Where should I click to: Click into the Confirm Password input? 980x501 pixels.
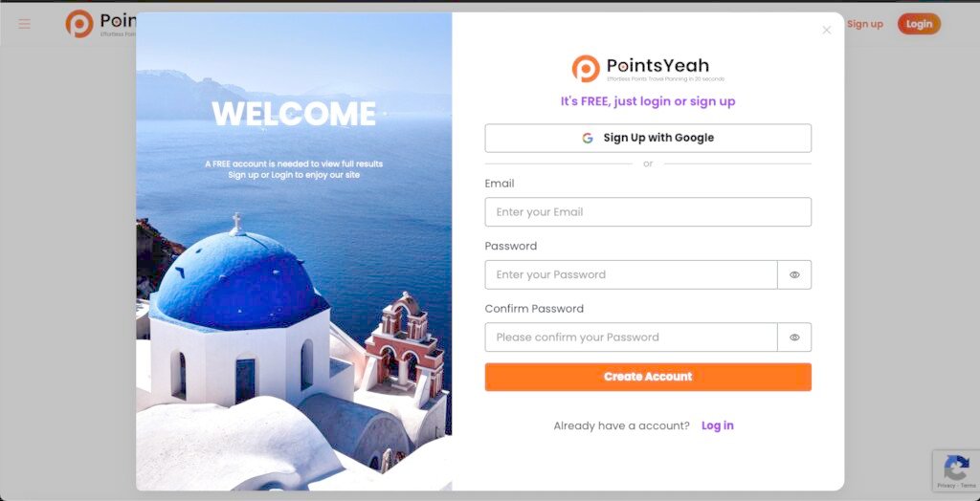coord(632,338)
